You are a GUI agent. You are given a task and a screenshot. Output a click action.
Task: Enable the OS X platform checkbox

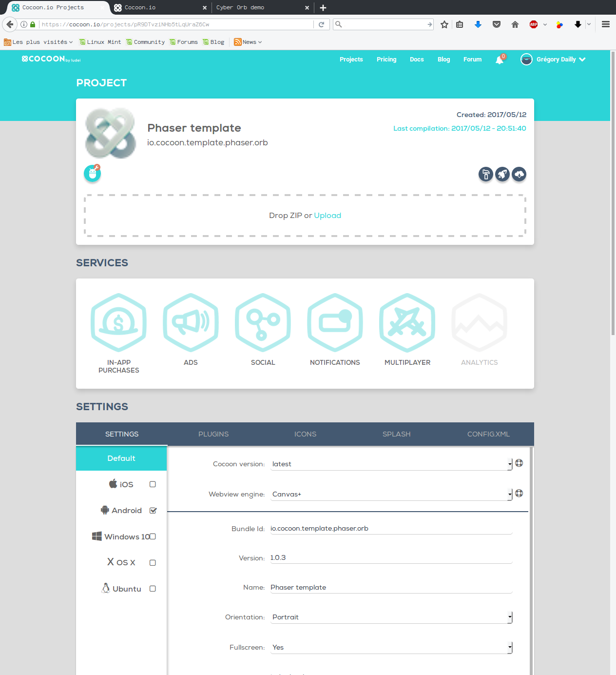coord(153,563)
